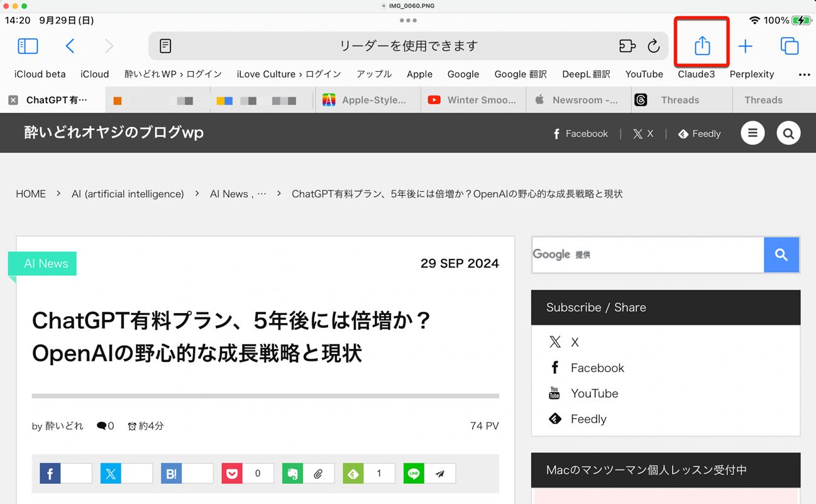816x504 pixels.
Task: Switch to the Apple-Style… tab
Action: (367, 100)
